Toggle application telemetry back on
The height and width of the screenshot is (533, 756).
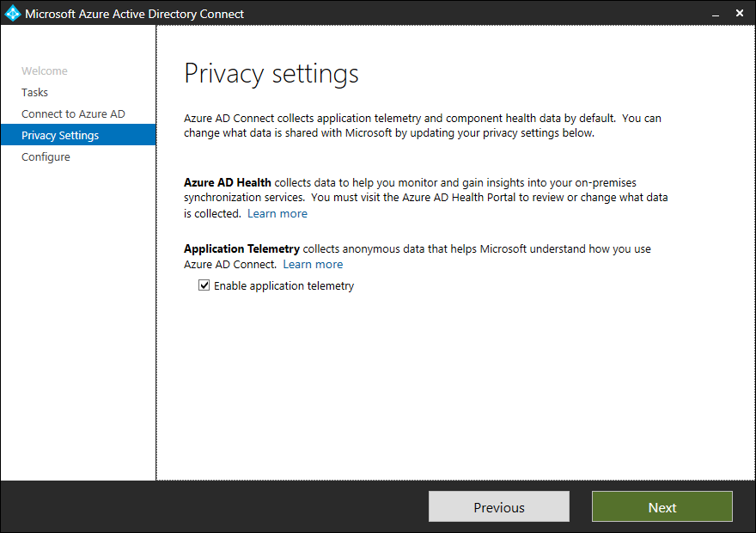(x=204, y=285)
